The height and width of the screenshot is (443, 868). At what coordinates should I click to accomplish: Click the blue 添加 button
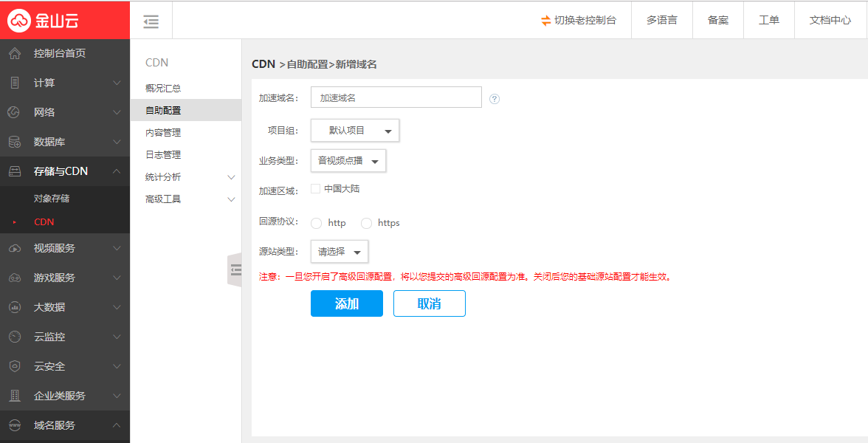point(347,303)
